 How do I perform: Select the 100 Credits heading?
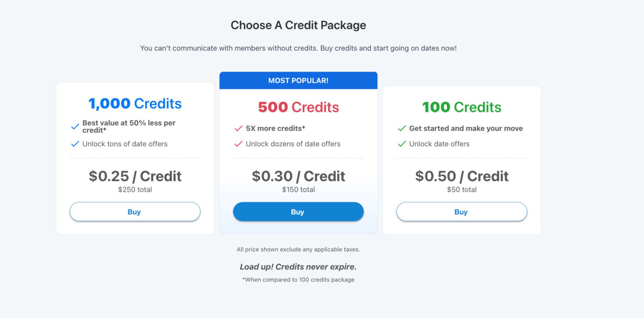click(x=462, y=107)
